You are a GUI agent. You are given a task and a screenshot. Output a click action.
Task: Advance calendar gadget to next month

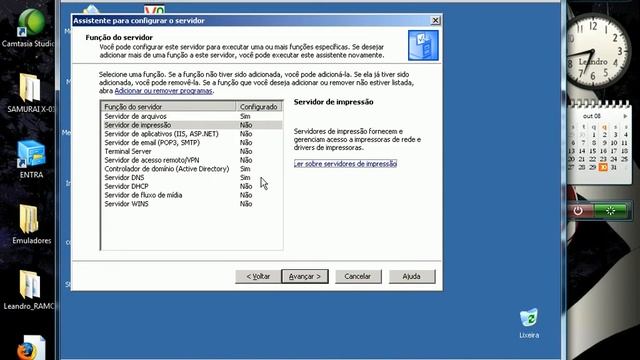point(625,116)
